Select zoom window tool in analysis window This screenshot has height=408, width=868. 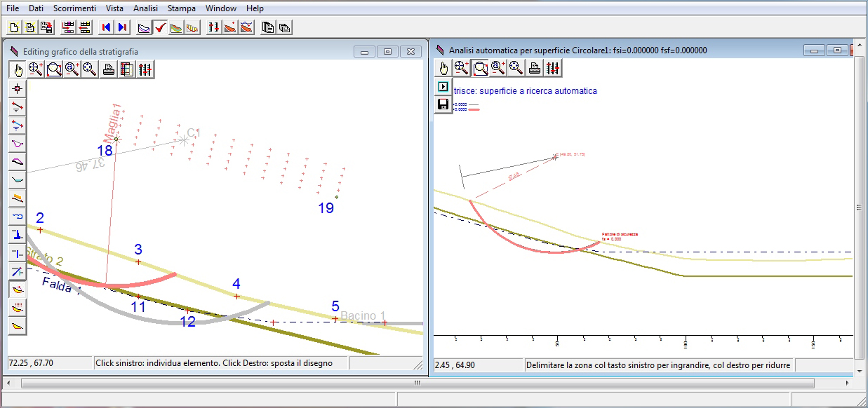pos(480,68)
